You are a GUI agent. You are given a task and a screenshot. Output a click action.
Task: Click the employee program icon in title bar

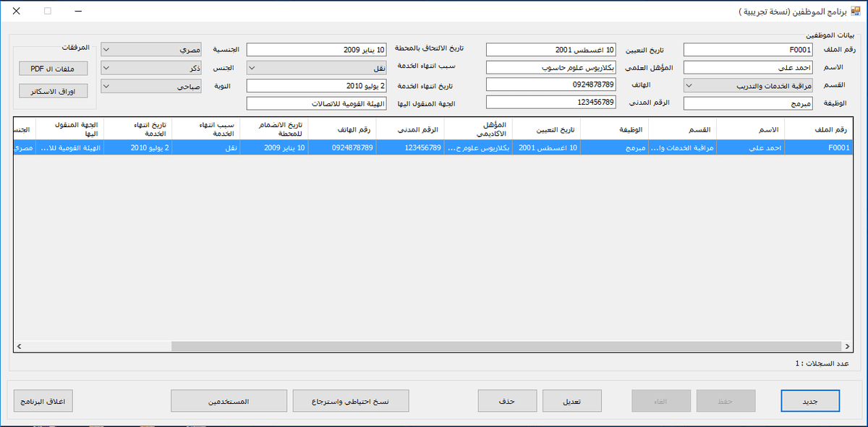tap(856, 12)
